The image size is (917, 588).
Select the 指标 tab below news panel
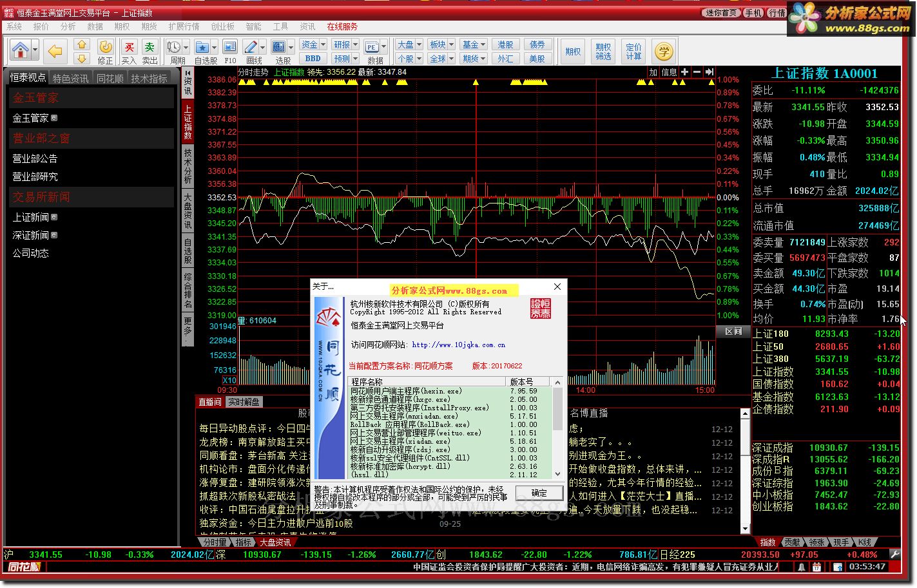tap(244, 542)
